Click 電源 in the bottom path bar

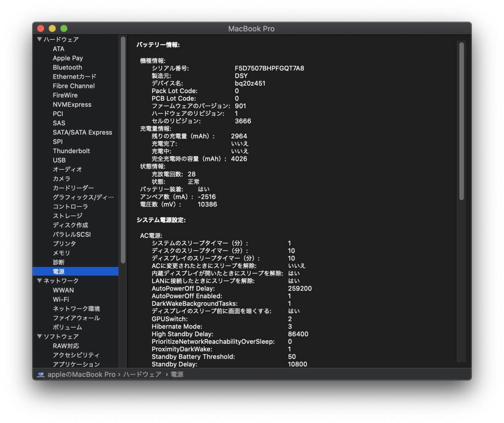(x=177, y=374)
